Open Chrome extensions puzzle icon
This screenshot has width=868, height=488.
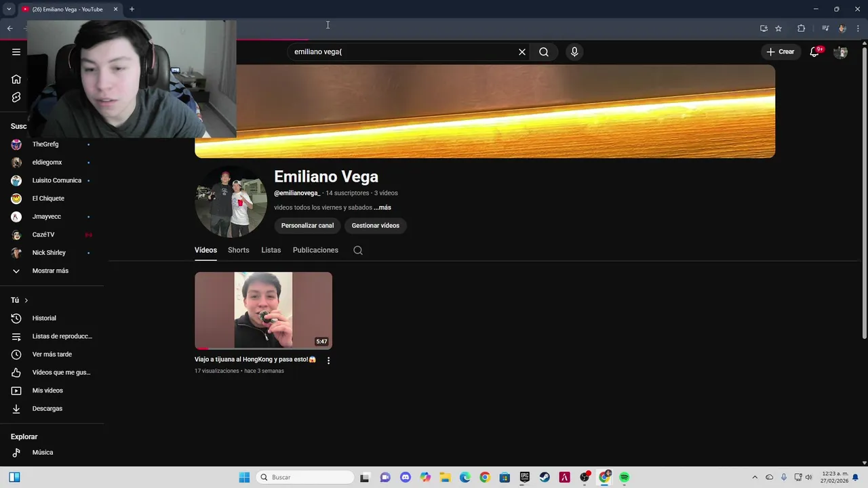click(x=802, y=28)
